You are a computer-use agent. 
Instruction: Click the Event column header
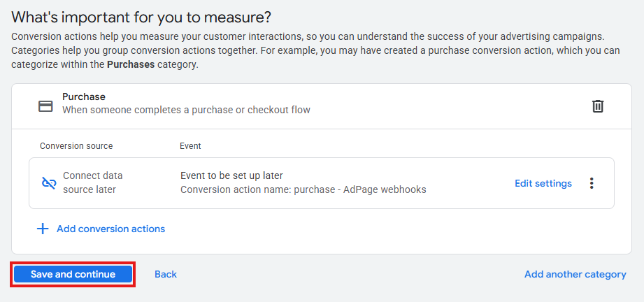point(190,146)
